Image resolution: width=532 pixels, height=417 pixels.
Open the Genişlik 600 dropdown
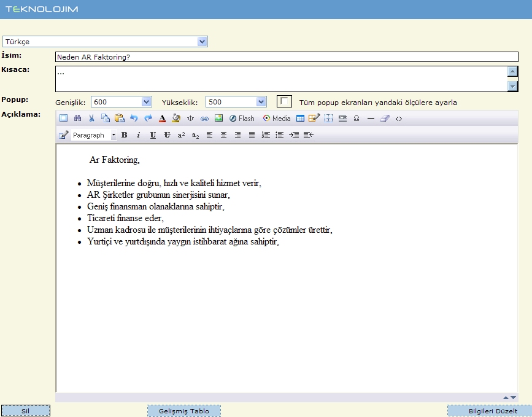[x=121, y=102]
